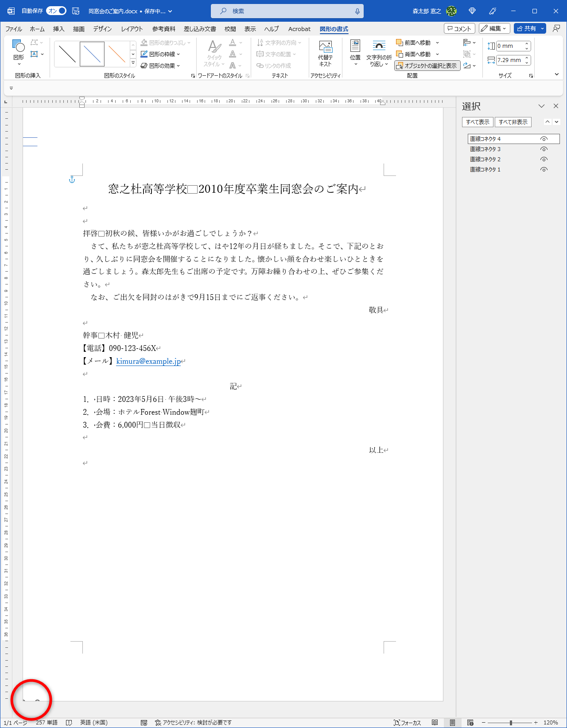The height and width of the screenshot is (728, 567).
Task: Select the black diagonal line style
Action: pos(67,54)
